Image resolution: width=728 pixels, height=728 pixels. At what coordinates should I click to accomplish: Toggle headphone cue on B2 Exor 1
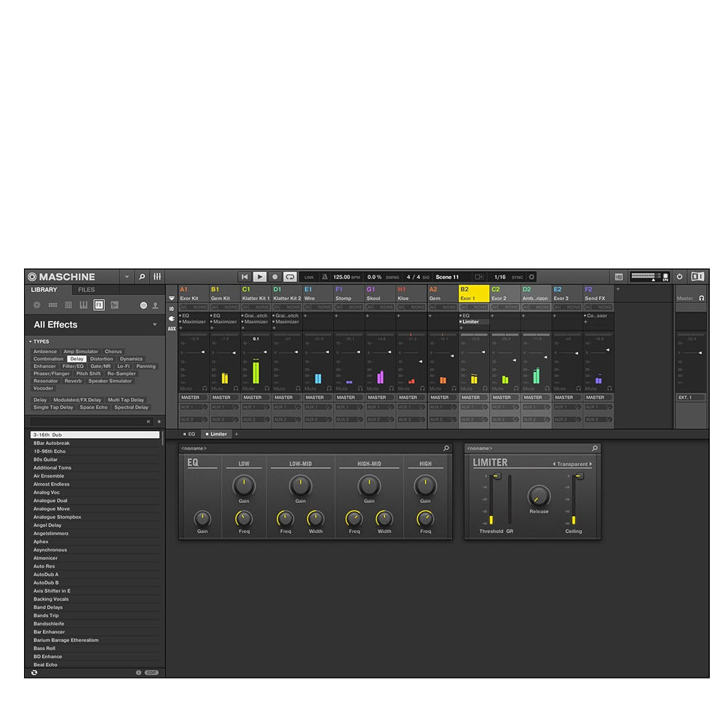pyautogui.click(x=484, y=389)
